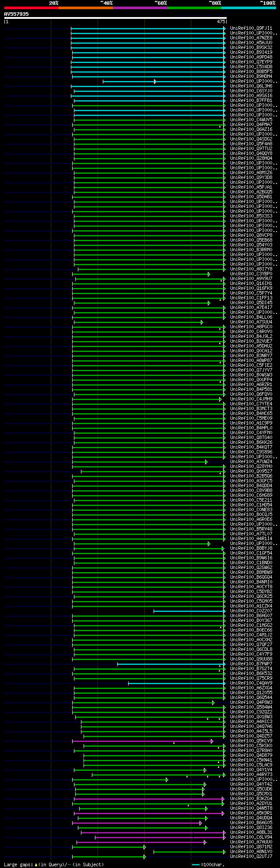Select hit label UniRef100_B6AG05
280x868 pixels.
pyautogui.click(x=251, y=823)
